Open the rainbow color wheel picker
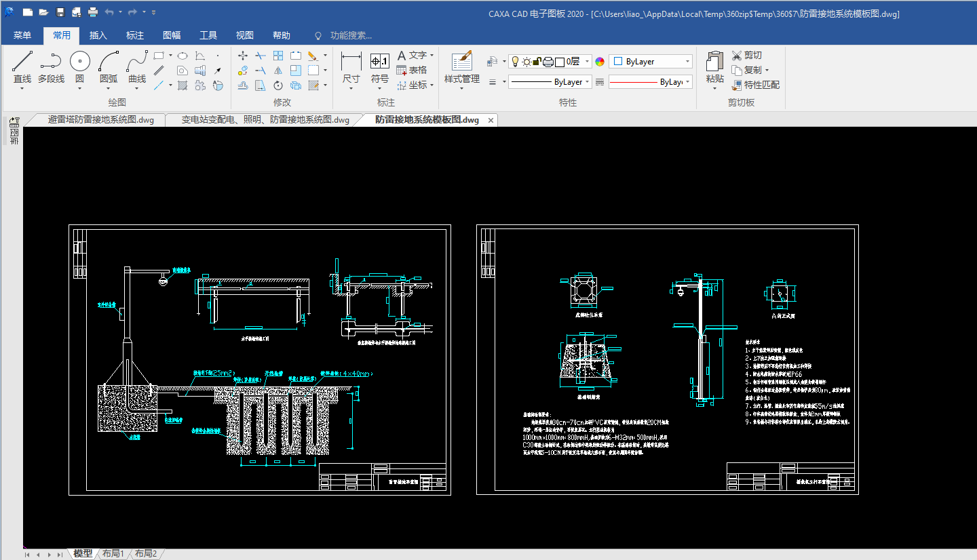The height and width of the screenshot is (560, 977). [600, 62]
